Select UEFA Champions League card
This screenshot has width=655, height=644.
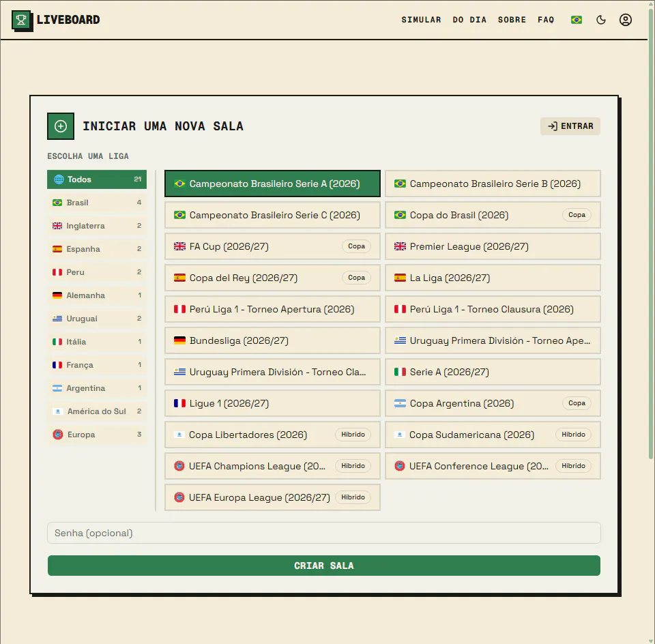pos(272,466)
